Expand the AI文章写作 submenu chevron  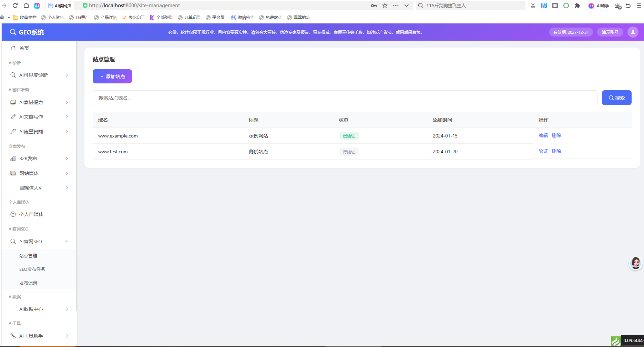[x=67, y=117]
